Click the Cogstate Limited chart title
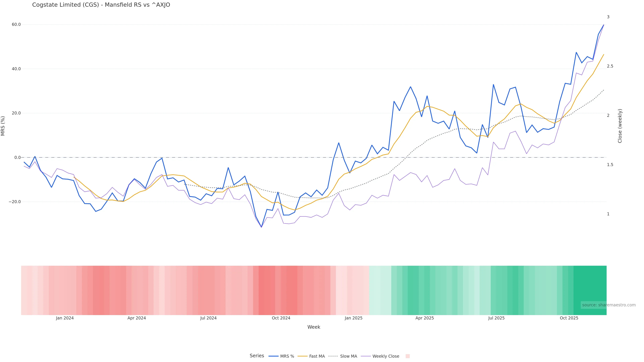This screenshot has height=362, width=644. (101, 5)
